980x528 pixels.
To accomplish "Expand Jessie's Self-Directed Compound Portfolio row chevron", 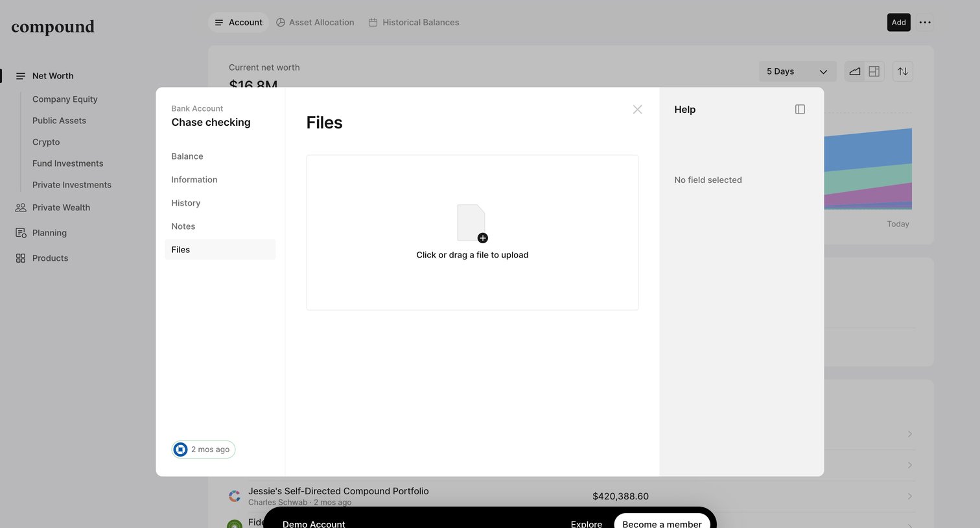I will 910,496.
